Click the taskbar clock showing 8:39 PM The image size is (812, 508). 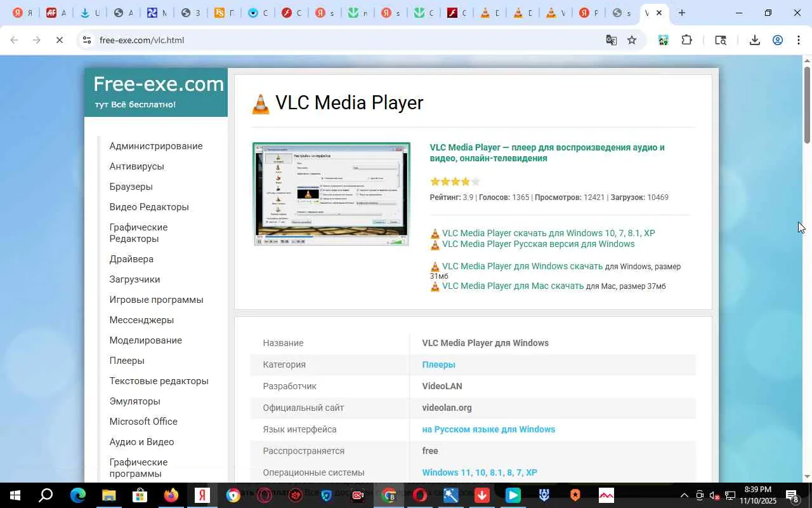point(757,495)
